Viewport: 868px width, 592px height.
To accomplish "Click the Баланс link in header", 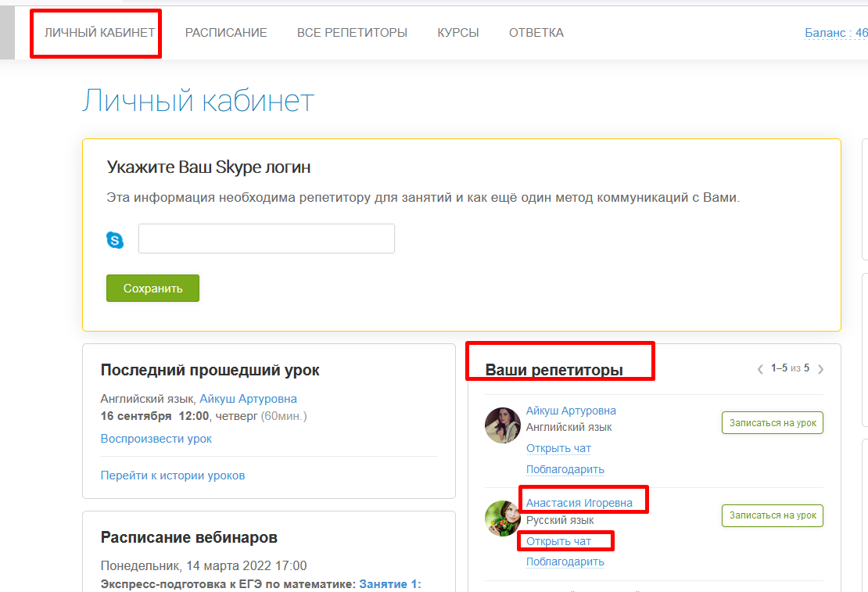I will point(836,33).
